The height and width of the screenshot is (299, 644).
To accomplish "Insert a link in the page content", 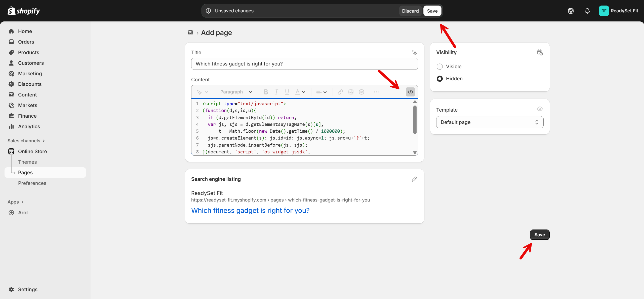I will (x=340, y=92).
